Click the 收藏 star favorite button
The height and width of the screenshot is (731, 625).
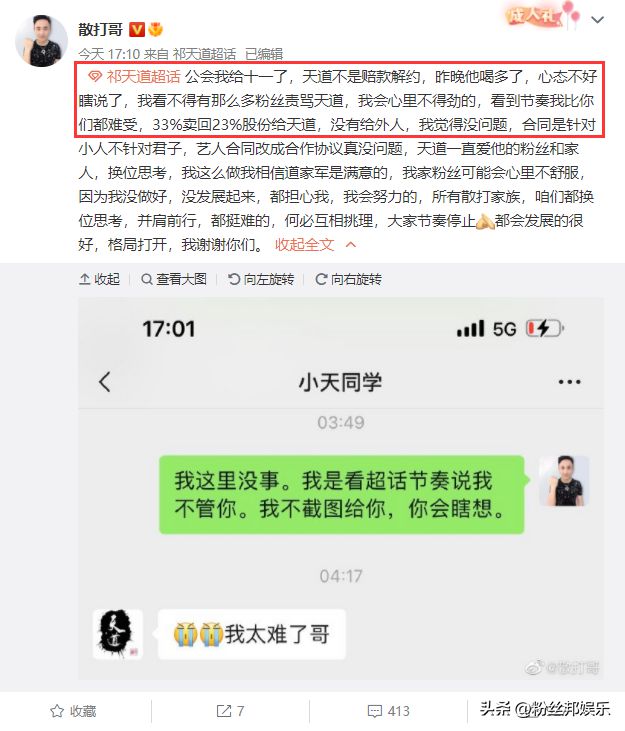pos(73,711)
